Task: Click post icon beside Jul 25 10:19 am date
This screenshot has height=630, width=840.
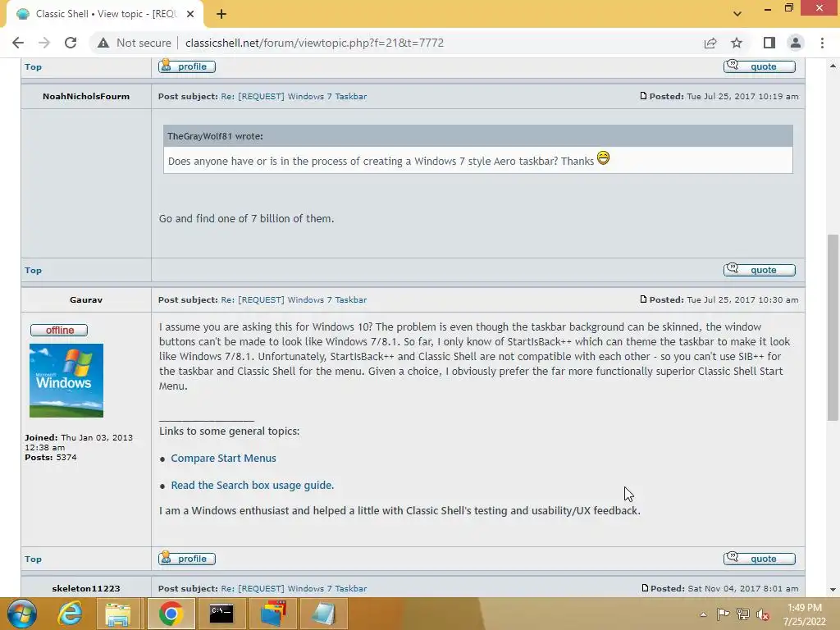Action: click(643, 96)
